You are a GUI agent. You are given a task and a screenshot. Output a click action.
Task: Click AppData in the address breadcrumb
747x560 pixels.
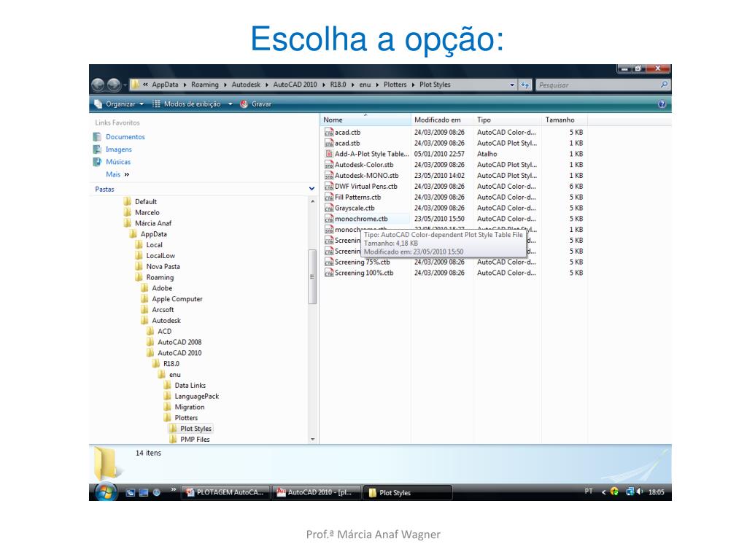[x=165, y=85]
